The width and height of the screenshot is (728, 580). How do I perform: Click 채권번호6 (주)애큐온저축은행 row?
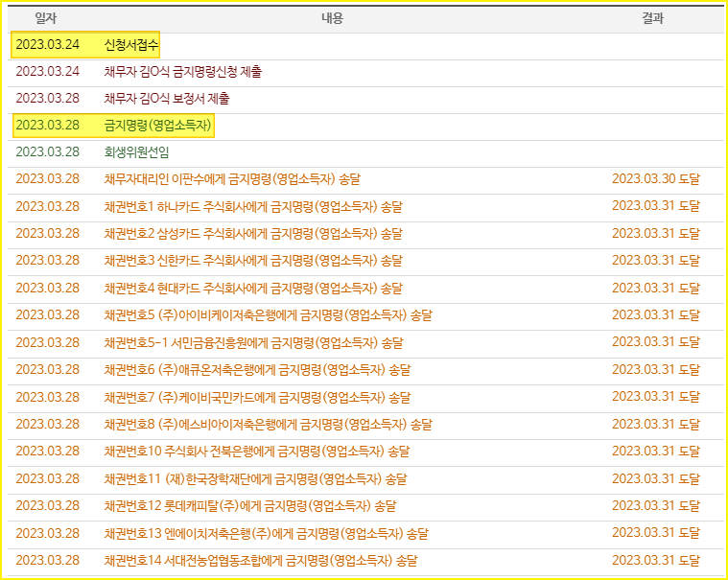click(x=365, y=370)
